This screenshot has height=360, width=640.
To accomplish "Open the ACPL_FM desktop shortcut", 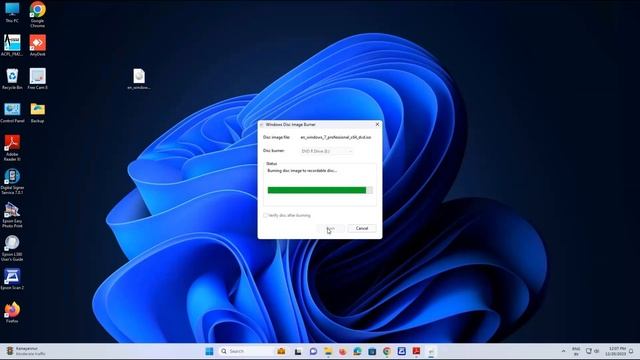I will 12,45.
